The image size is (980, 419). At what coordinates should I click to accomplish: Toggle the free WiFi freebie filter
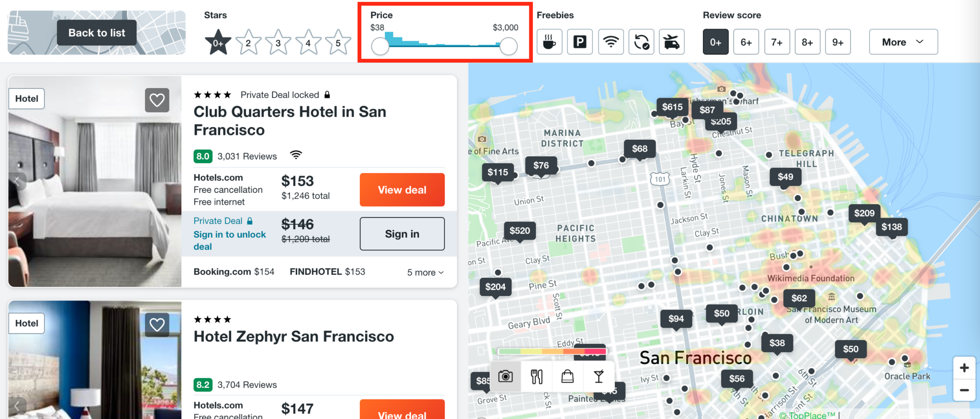pos(611,42)
